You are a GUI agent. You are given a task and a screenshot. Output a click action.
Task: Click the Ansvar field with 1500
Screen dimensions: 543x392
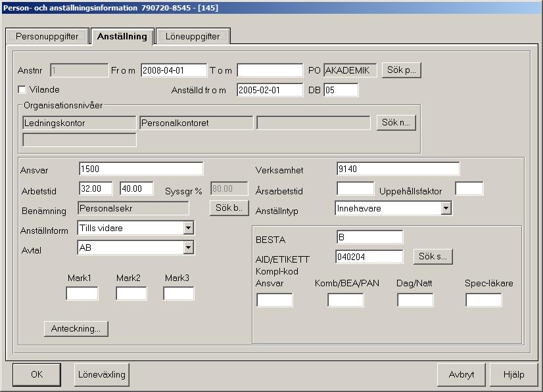(x=141, y=169)
